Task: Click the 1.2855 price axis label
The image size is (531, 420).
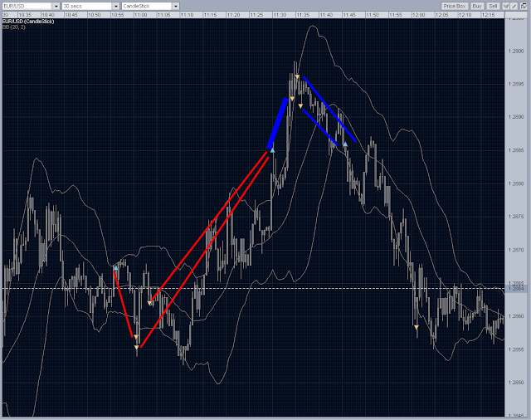Action: pyautogui.click(x=516, y=349)
